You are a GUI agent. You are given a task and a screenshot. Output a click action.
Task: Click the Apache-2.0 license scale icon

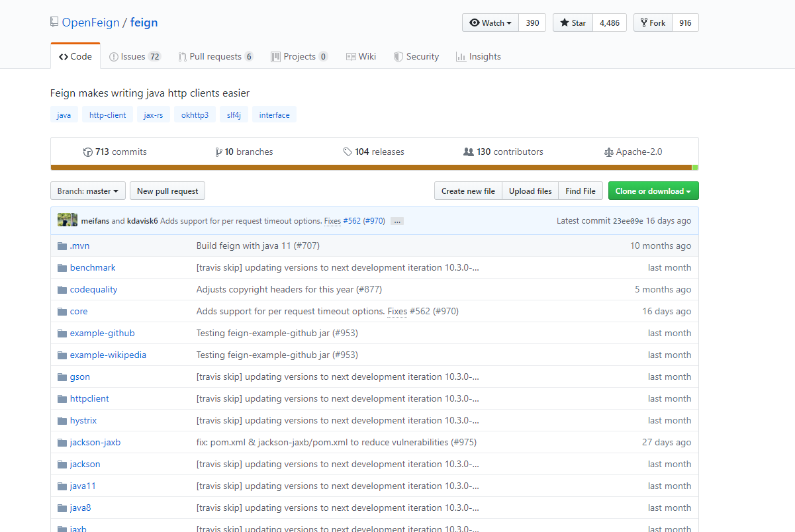pyautogui.click(x=608, y=152)
